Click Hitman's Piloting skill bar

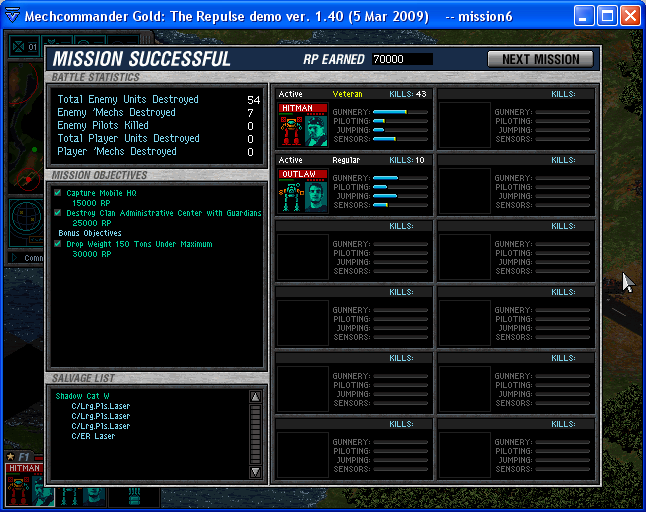400,121
